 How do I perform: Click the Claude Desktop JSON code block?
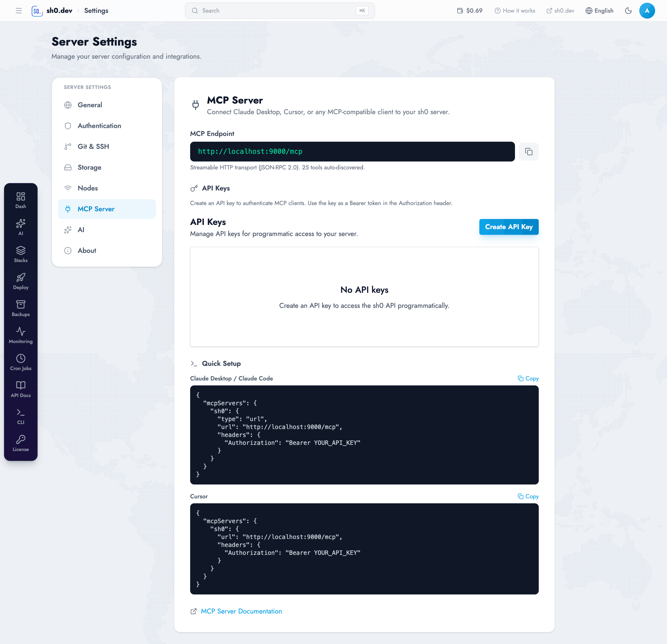coord(364,435)
